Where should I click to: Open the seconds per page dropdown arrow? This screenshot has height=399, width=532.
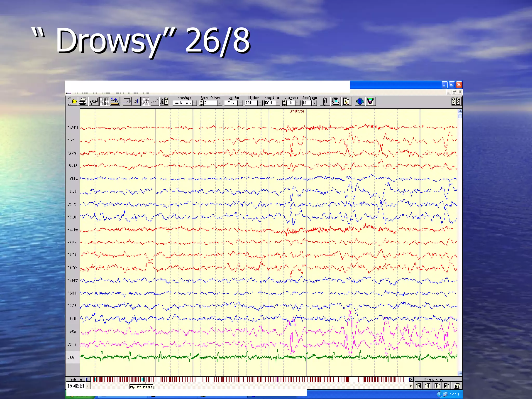pyautogui.click(x=315, y=103)
